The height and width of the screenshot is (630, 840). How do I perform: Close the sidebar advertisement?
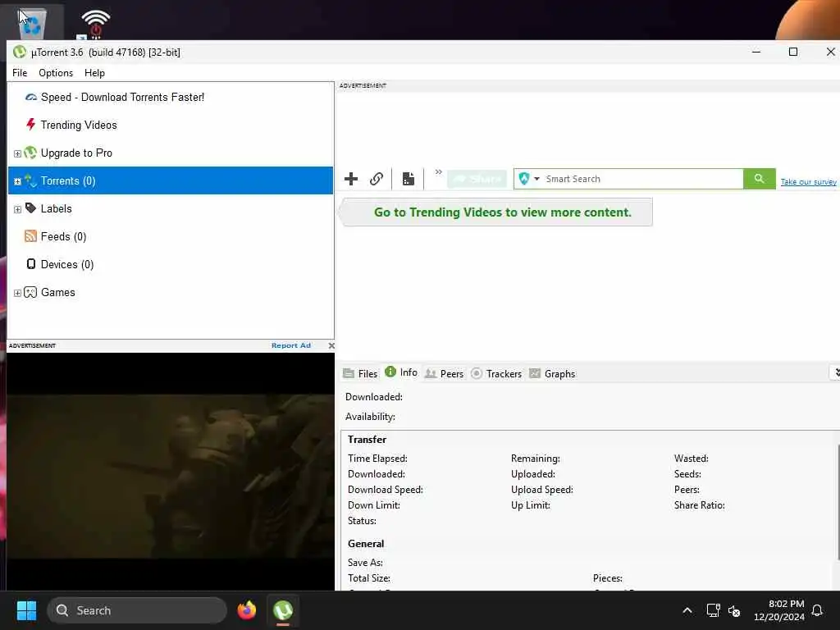point(331,345)
